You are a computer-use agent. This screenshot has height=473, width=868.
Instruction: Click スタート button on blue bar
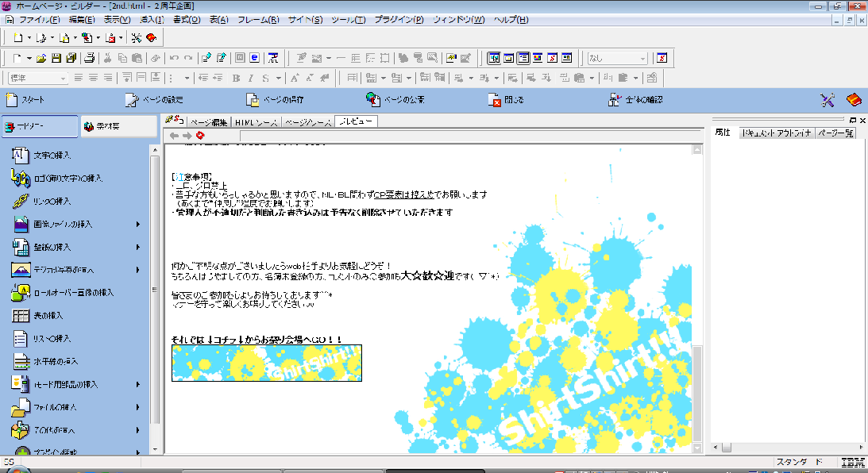click(25, 99)
